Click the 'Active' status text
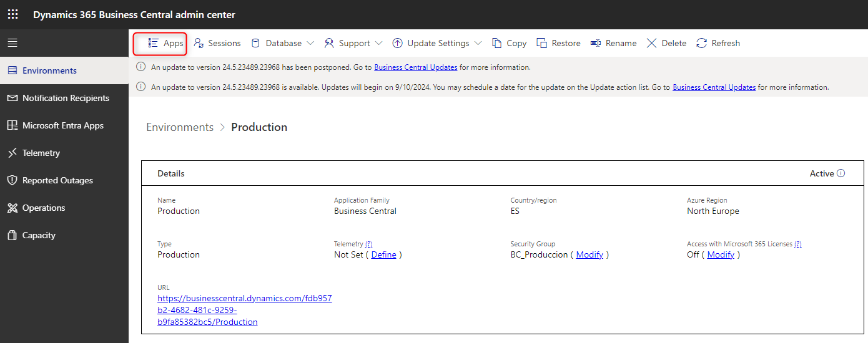Image resolution: width=868 pixels, height=343 pixels. 822,173
